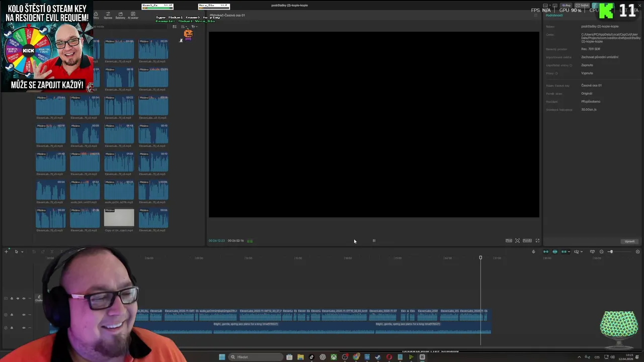Open TikTok from the taskbar
The height and width of the screenshot is (362, 644).
pos(311,357)
